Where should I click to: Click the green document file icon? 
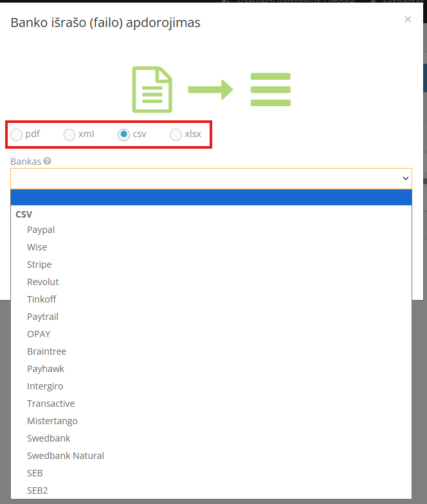point(152,89)
